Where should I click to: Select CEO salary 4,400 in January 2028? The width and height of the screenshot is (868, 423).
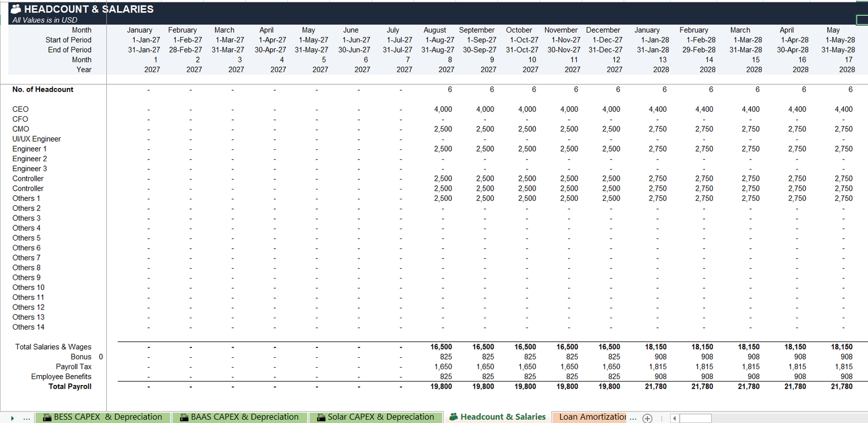pos(658,109)
